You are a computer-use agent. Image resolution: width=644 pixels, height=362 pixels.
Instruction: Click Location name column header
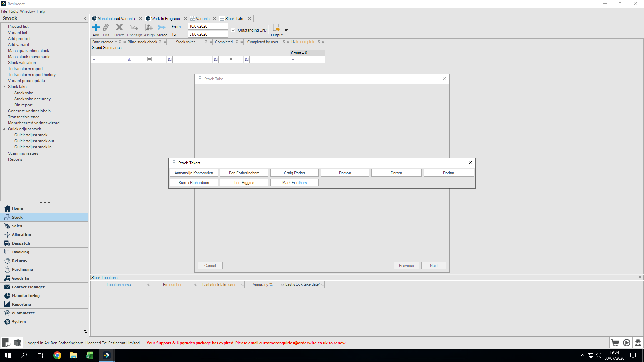click(121, 285)
